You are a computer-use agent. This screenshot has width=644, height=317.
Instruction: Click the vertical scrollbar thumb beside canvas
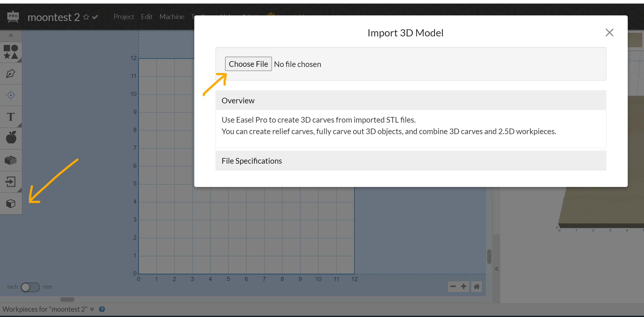489,256
